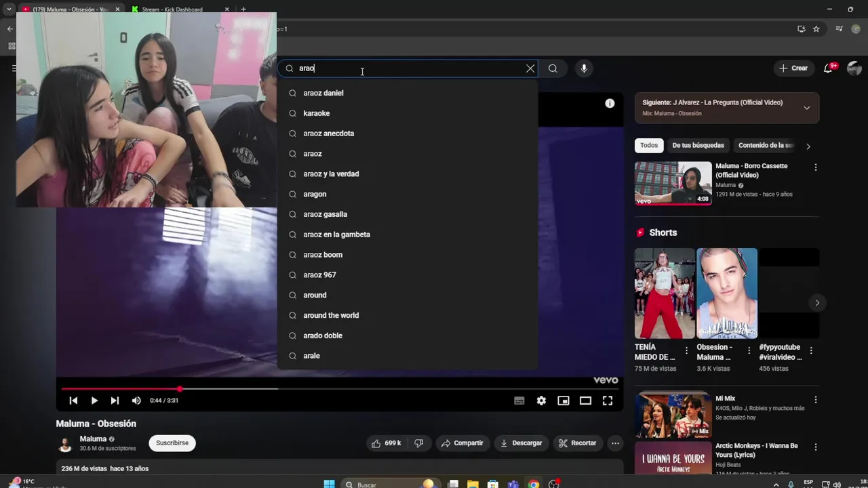This screenshot has height=488, width=868.
Task: Like the video with 699 k likes
Action: point(387,443)
